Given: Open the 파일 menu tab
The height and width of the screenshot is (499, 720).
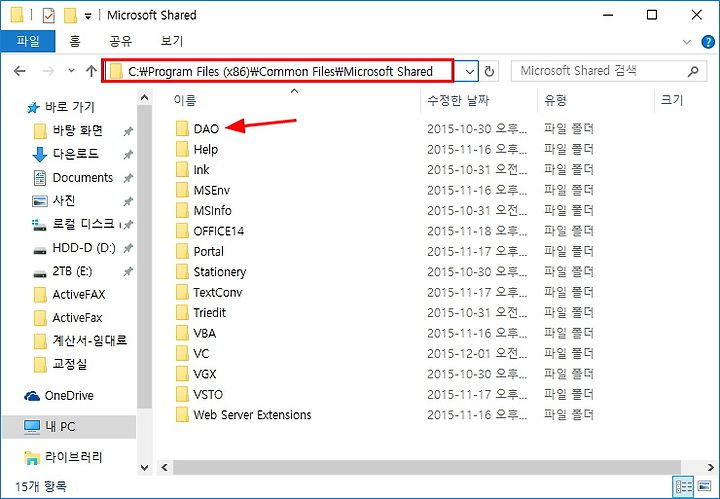Looking at the screenshot, I should [x=28, y=41].
